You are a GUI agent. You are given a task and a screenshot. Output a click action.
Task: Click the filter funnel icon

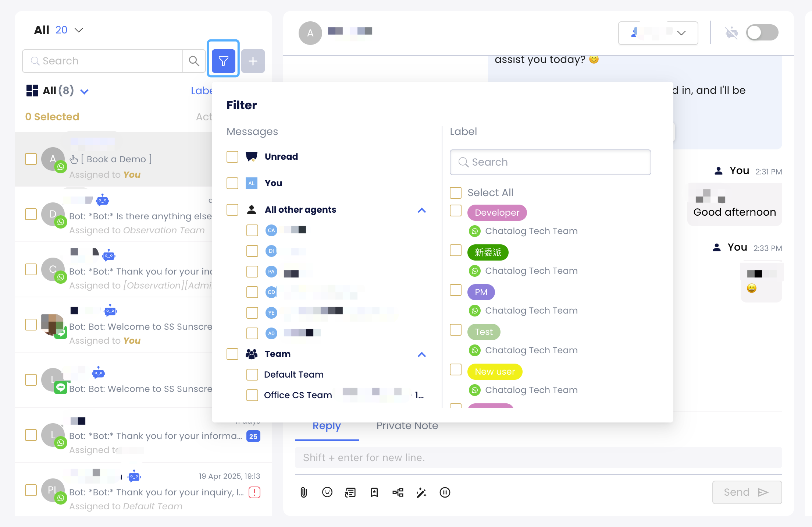click(223, 61)
